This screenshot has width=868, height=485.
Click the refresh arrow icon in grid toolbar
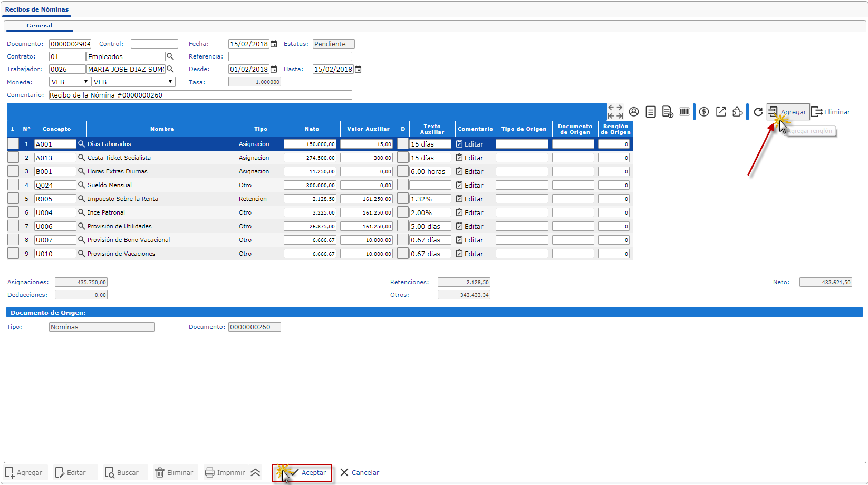(x=758, y=112)
